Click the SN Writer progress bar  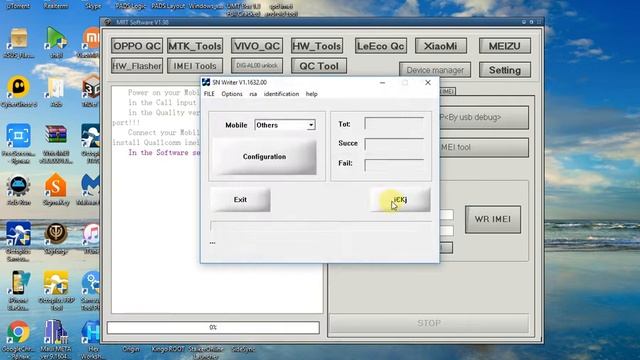coord(321,227)
